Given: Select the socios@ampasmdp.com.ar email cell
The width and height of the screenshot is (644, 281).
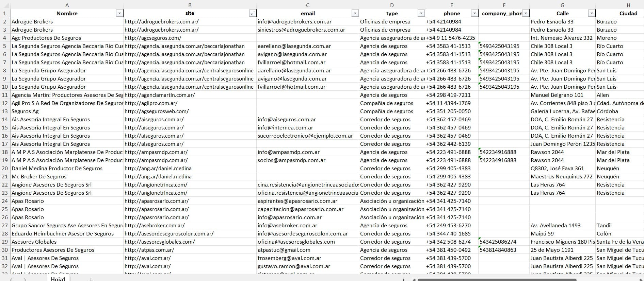Looking at the screenshot, I should (x=308, y=160).
